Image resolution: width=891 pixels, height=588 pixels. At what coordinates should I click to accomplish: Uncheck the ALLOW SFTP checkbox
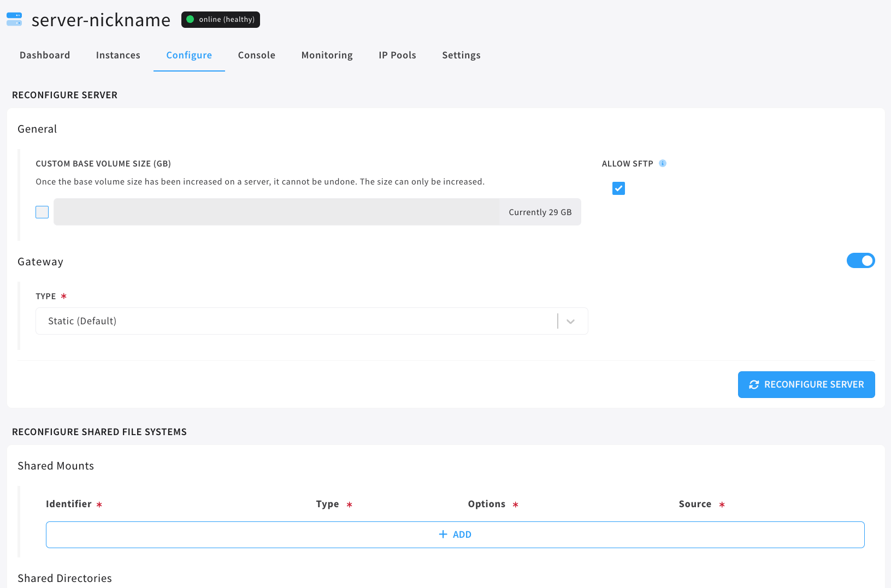click(x=618, y=188)
